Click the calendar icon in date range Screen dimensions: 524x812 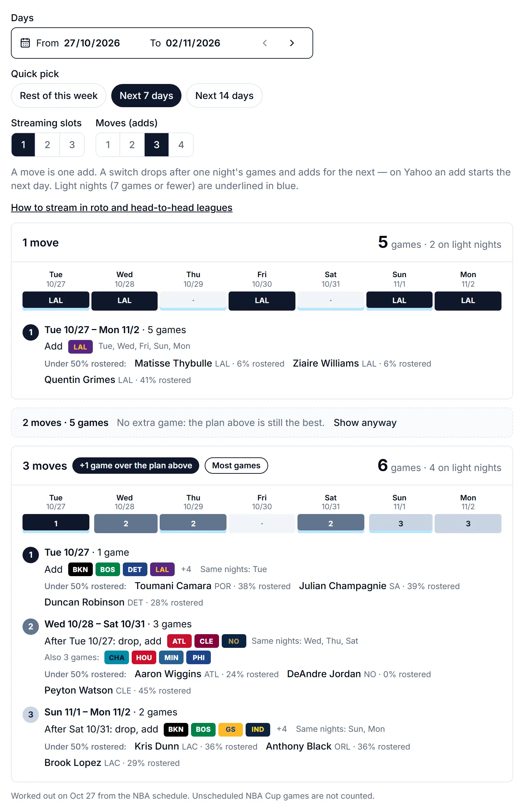25,43
